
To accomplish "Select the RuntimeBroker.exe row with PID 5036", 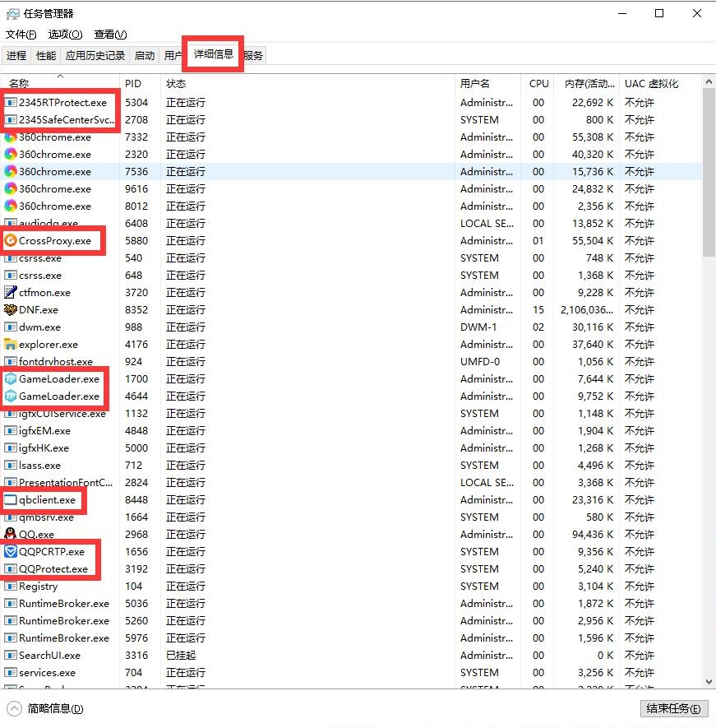I will point(351,604).
